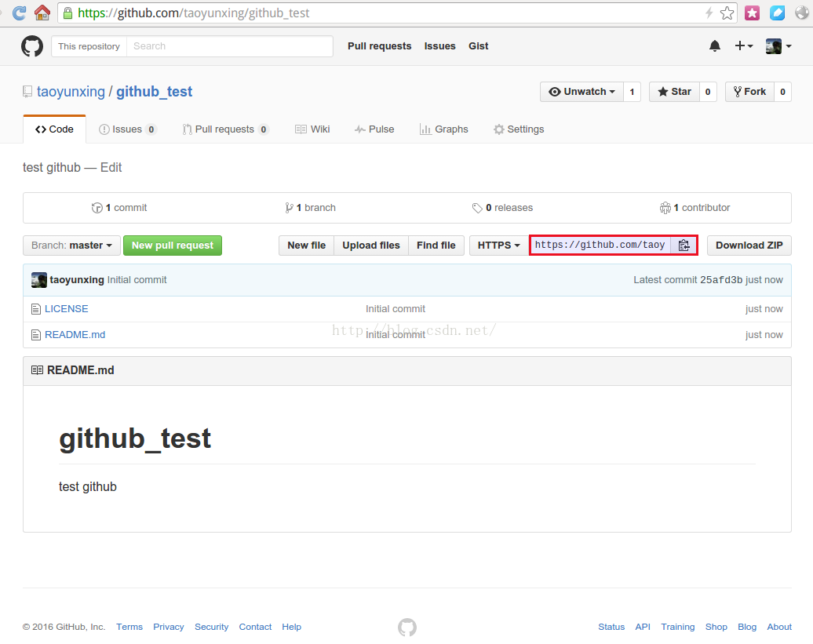Image resolution: width=813 pixels, height=644 pixels.
Task: Click header Pull requests navigation link
Action: pyautogui.click(x=380, y=46)
